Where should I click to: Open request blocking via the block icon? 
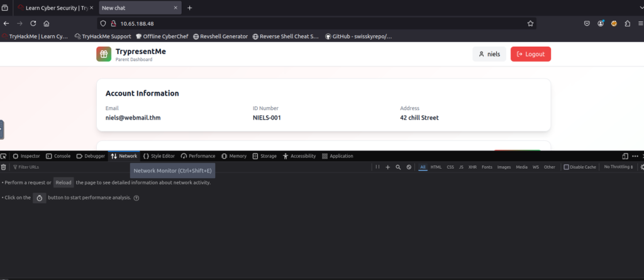pyautogui.click(x=409, y=167)
